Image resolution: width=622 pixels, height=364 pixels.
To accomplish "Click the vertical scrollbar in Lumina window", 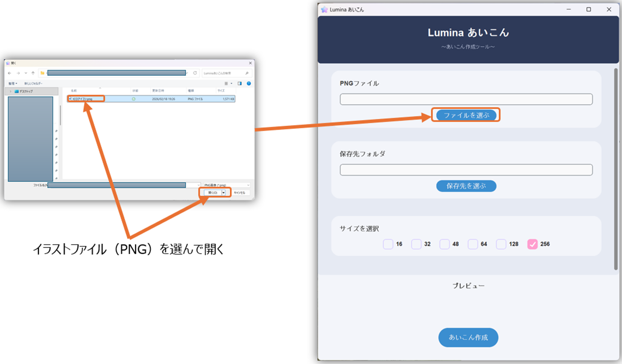I will (616, 169).
